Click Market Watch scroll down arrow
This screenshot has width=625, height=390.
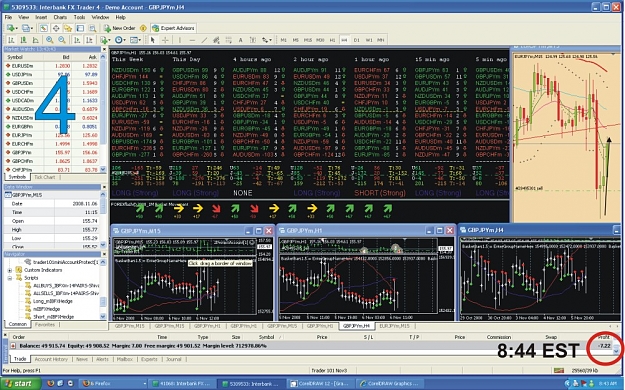[103, 169]
